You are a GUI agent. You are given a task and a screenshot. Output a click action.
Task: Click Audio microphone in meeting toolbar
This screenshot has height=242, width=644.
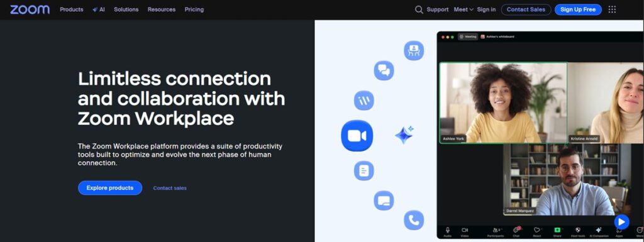tap(447, 232)
